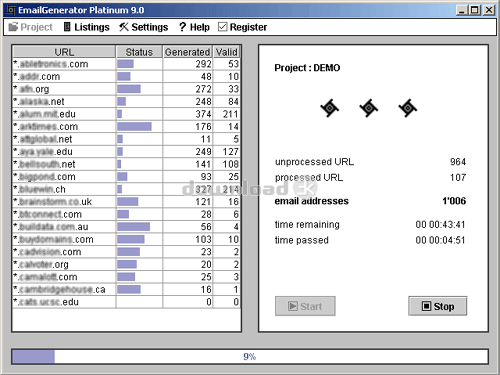This screenshot has height=375, width=500.
Task: Select the *.cadvision.com row
Action: 126,252
